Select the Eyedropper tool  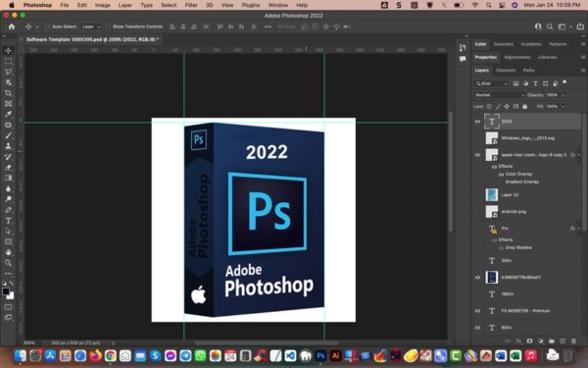tap(8, 114)
